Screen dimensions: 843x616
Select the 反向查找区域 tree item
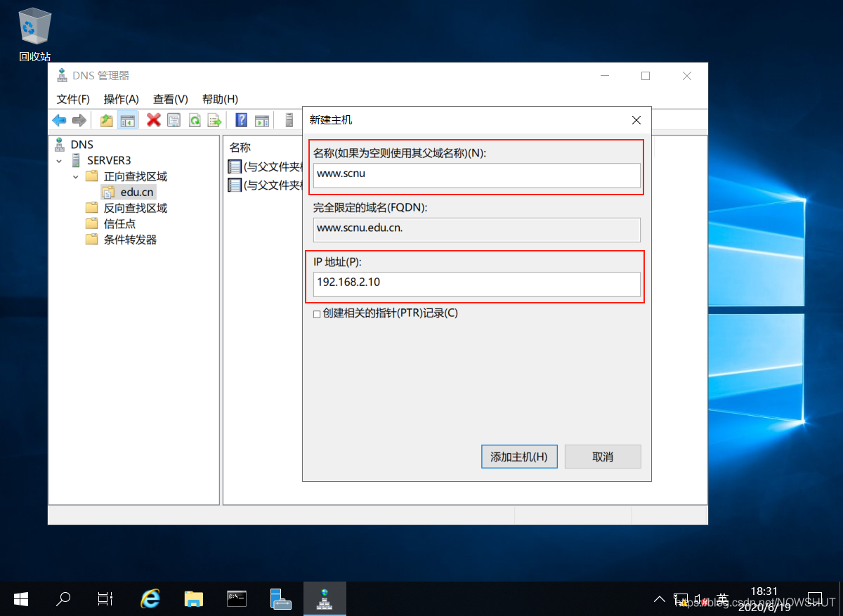tap(135, 208)
